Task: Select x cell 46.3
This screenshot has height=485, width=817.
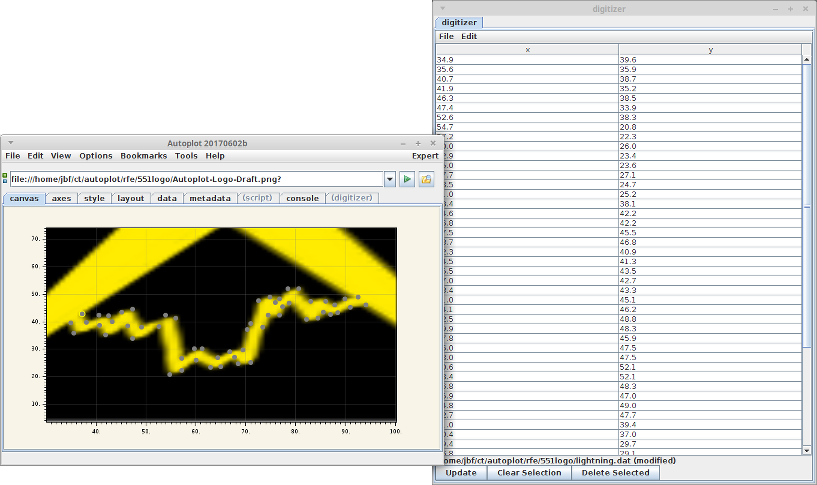Action: (x=527, y=98)
